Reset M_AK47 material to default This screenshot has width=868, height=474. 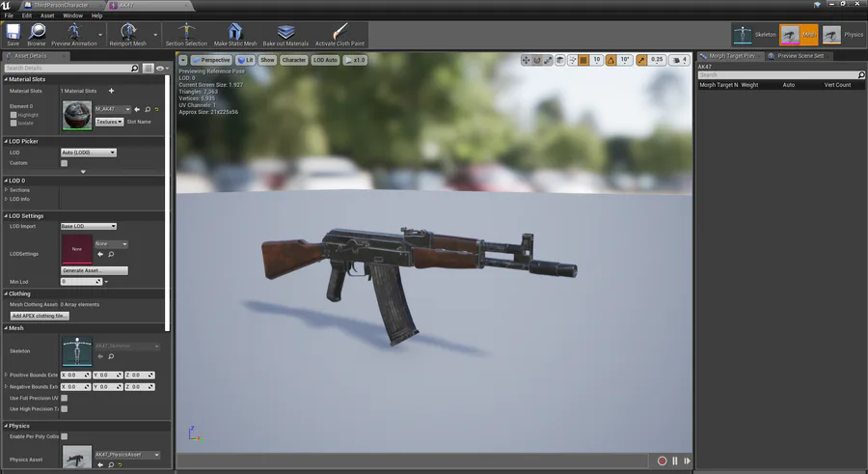tap(156, 109)
